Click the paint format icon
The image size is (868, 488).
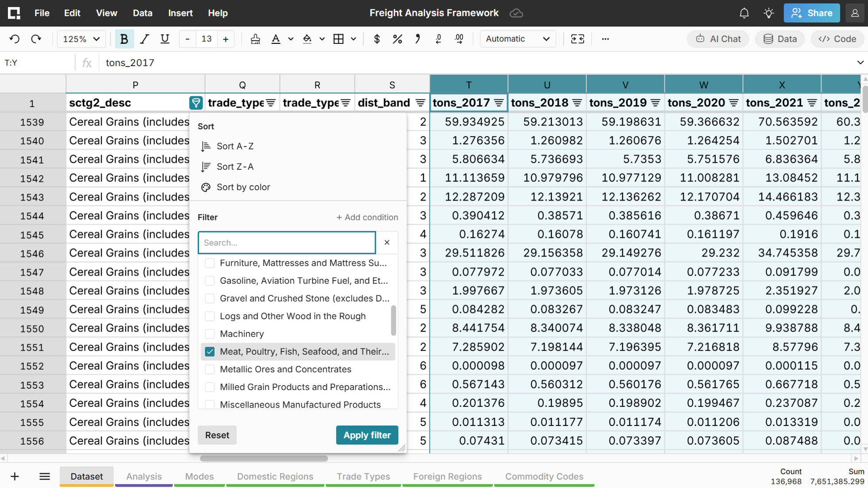255,39
